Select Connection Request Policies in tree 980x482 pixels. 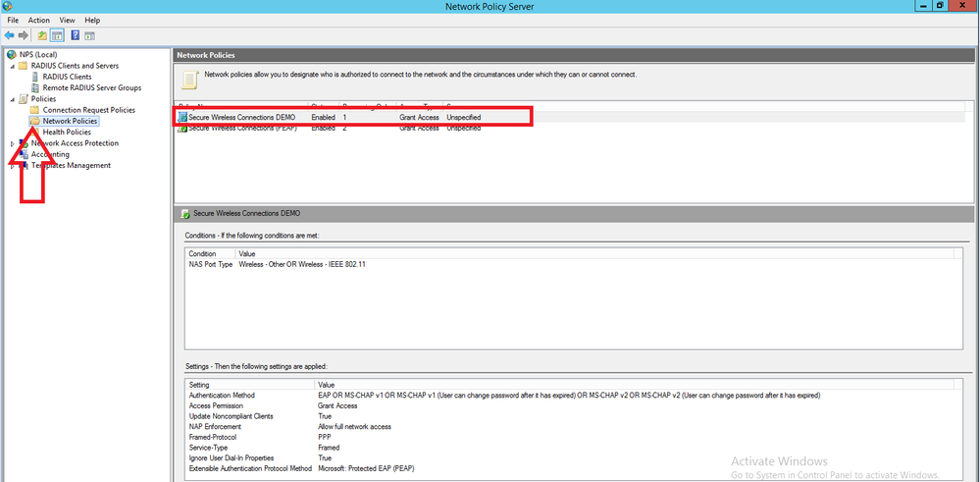88,110
